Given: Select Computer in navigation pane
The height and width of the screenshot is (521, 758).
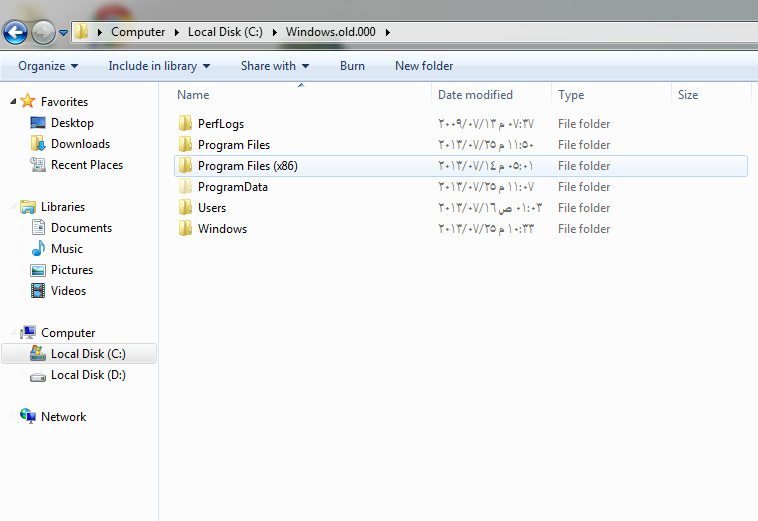Looking at the screenshot, I should (x=68, y=333).
